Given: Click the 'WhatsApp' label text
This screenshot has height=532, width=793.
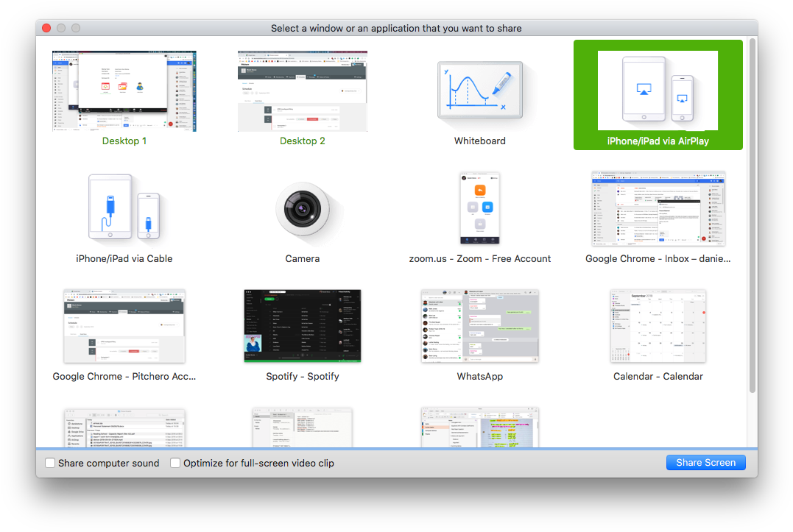Looking at the screenshot, I should tap(480, 377).
